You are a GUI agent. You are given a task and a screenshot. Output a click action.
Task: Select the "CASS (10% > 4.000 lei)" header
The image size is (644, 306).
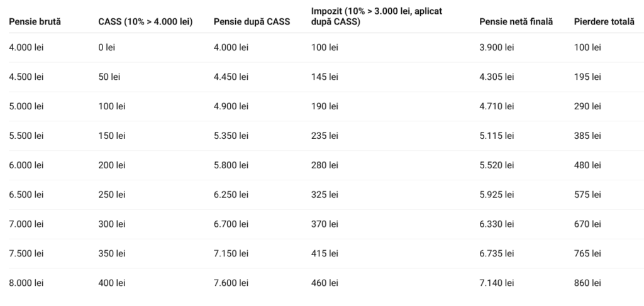pos(145,22)
